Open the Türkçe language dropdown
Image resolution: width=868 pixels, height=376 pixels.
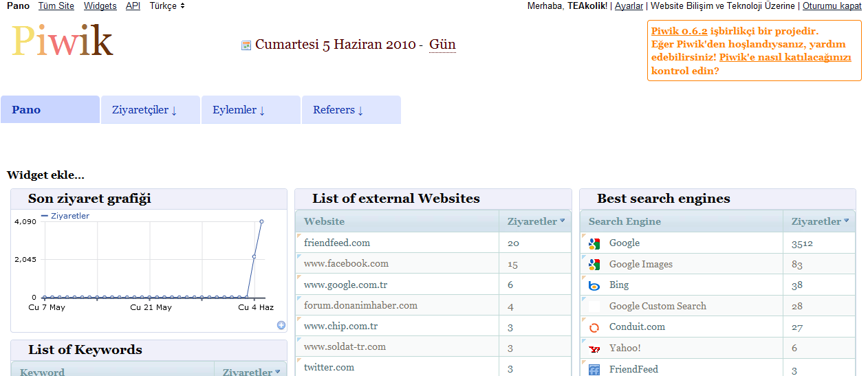pos(167,6)
